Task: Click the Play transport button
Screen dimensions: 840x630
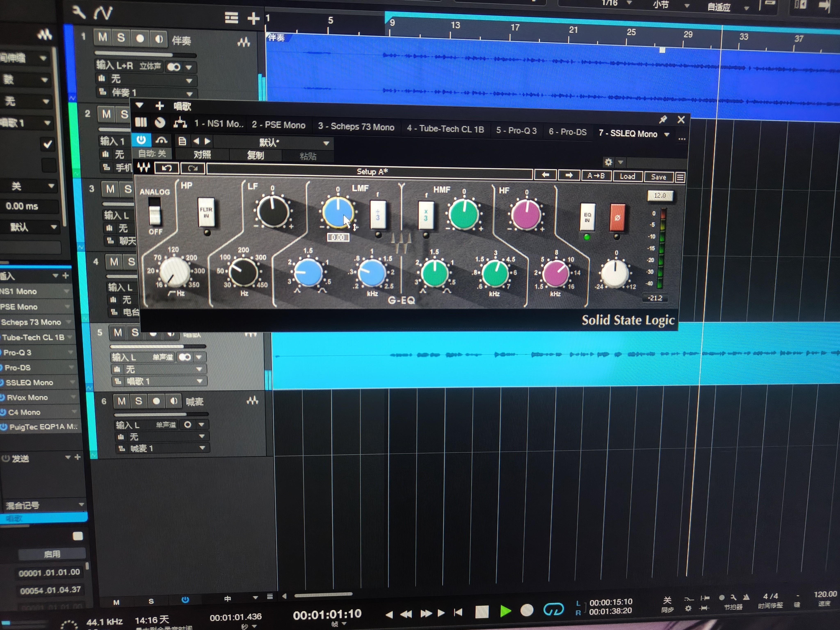Action: coord(506,611)
